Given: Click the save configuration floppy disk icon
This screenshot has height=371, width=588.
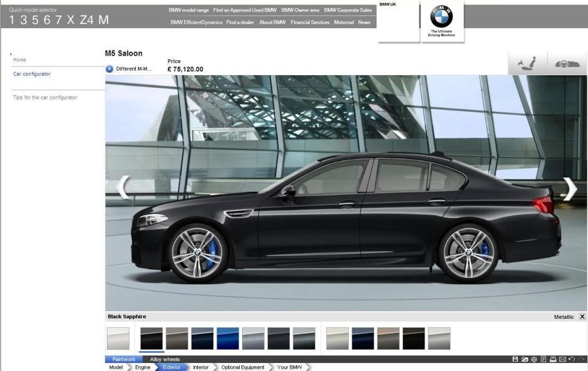Looking at the screenshot, I should (x=515, y=359).
